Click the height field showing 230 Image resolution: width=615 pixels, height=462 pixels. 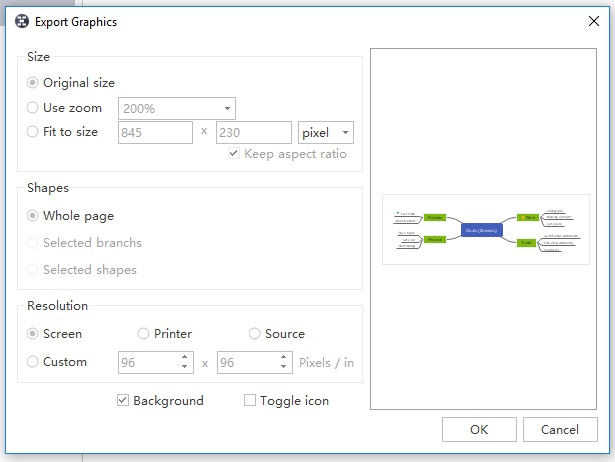point(253,132)
